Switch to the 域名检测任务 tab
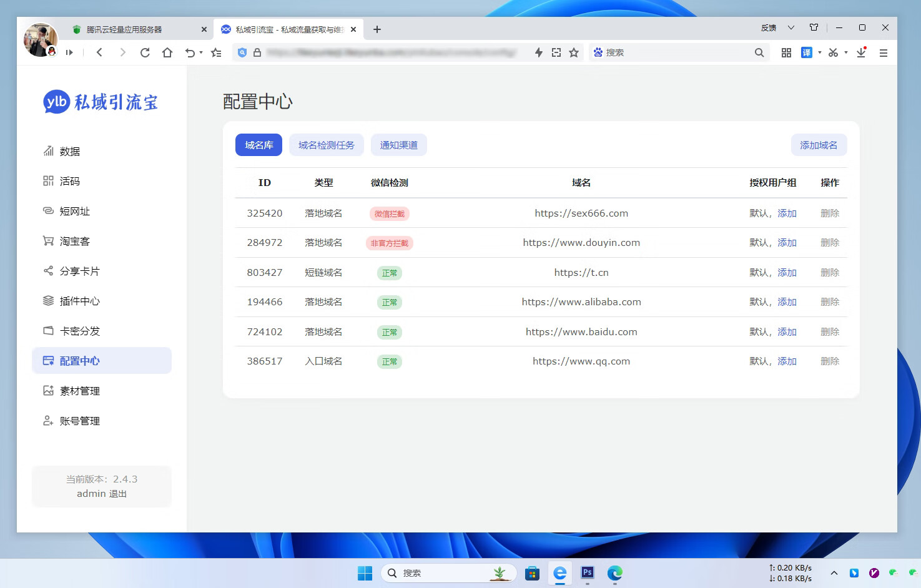This screenshot has width=921, height=588. [326, 144]
